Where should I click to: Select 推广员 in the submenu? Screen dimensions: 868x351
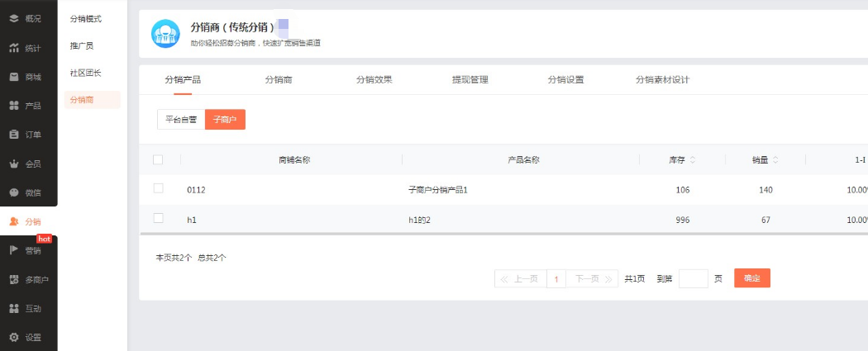pyautogui.click(x=82, y=46)
